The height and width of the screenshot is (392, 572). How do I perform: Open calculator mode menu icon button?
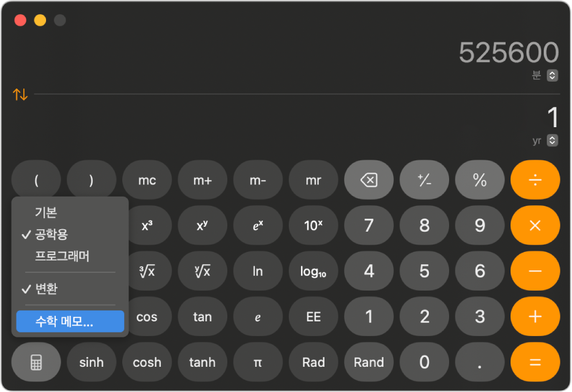click(x=36, y=362)
